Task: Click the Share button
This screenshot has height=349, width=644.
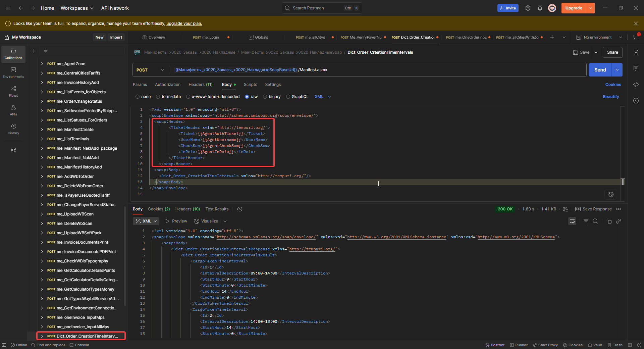Action: point(612,52)
